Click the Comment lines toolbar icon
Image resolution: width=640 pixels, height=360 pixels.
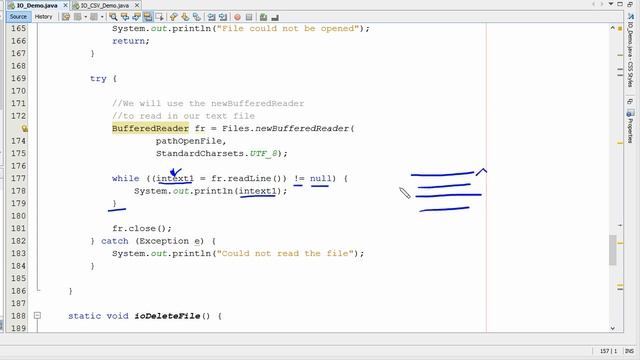(x=263, y=17)
